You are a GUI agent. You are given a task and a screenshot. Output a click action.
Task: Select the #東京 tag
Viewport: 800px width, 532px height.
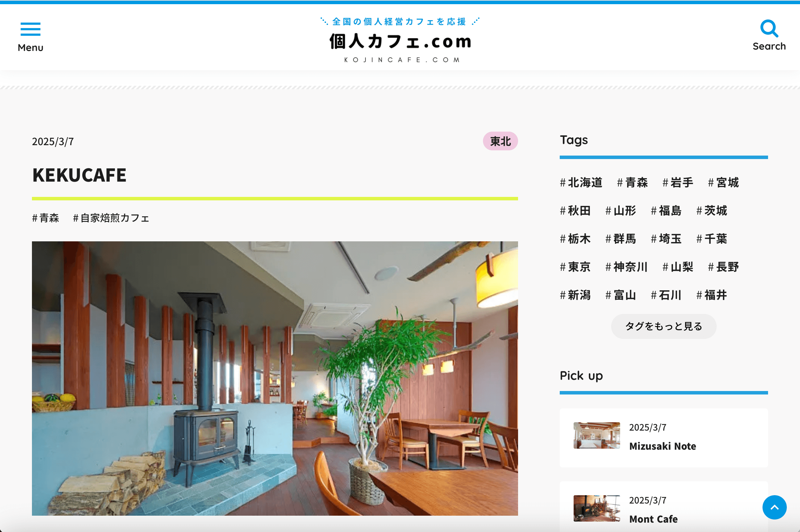[x=575, y=267]
